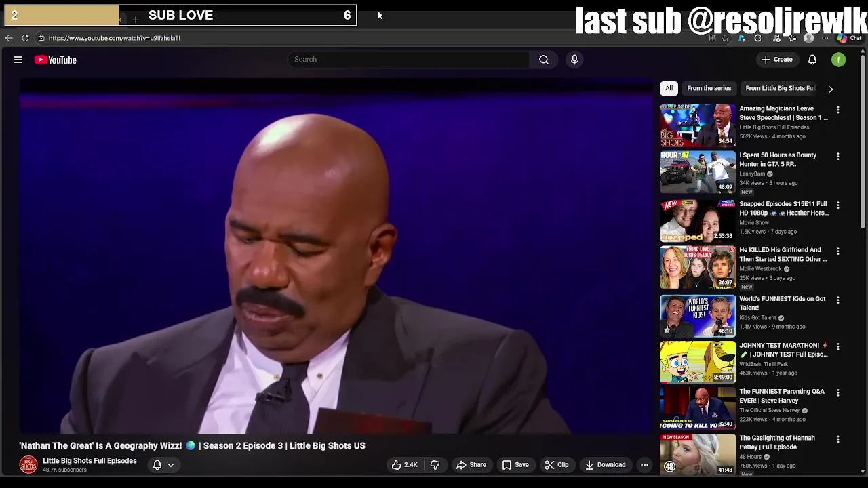Go to YouTube home via logo
The image size is (868, 488).
[56, 60]
